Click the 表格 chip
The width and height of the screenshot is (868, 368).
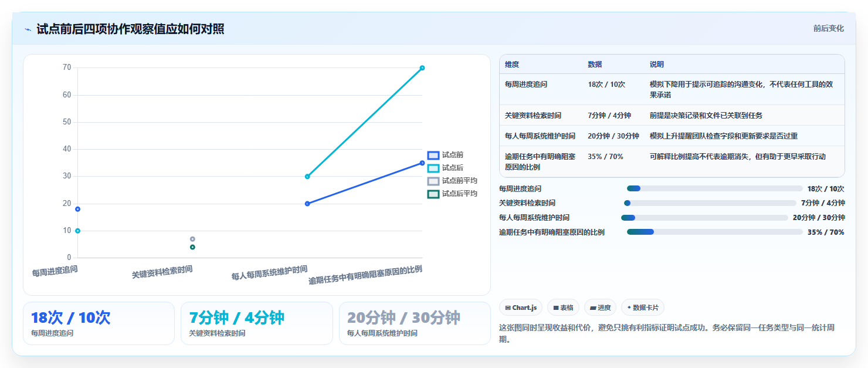click(x=563, y=308)
